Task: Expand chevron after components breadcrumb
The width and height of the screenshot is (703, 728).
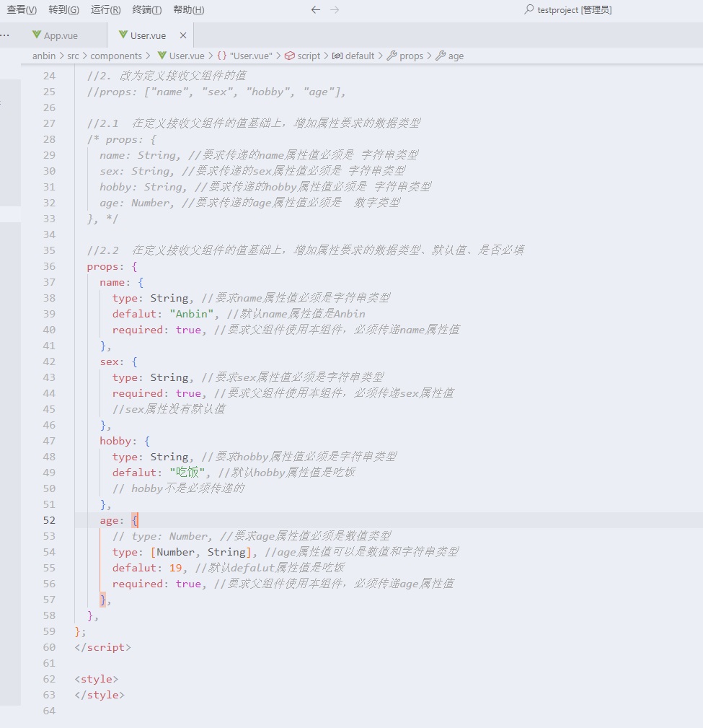Action: point(148,56)
